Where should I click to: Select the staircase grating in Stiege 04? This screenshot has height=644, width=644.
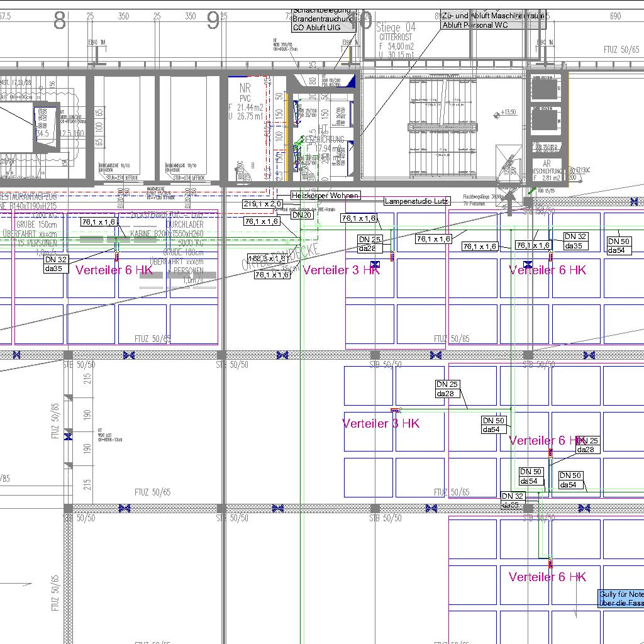(x=440, y=126)
